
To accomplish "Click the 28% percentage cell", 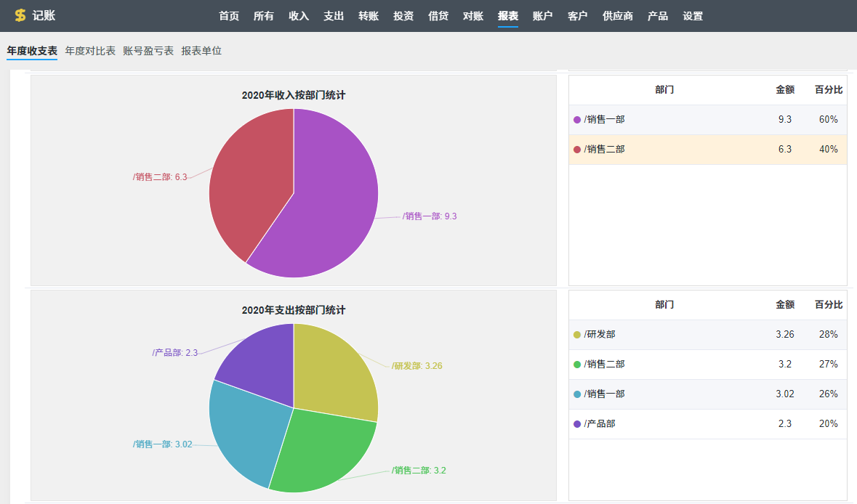I will (x=828, y=335).
